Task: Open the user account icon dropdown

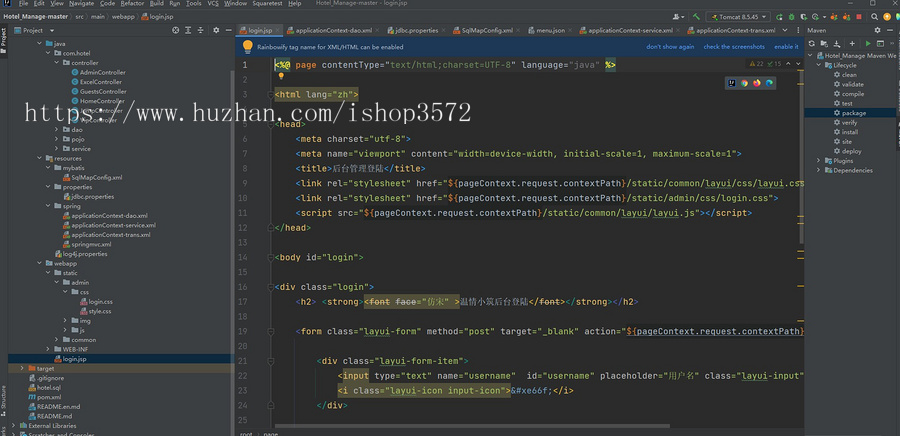Action: tap(678, 17)
